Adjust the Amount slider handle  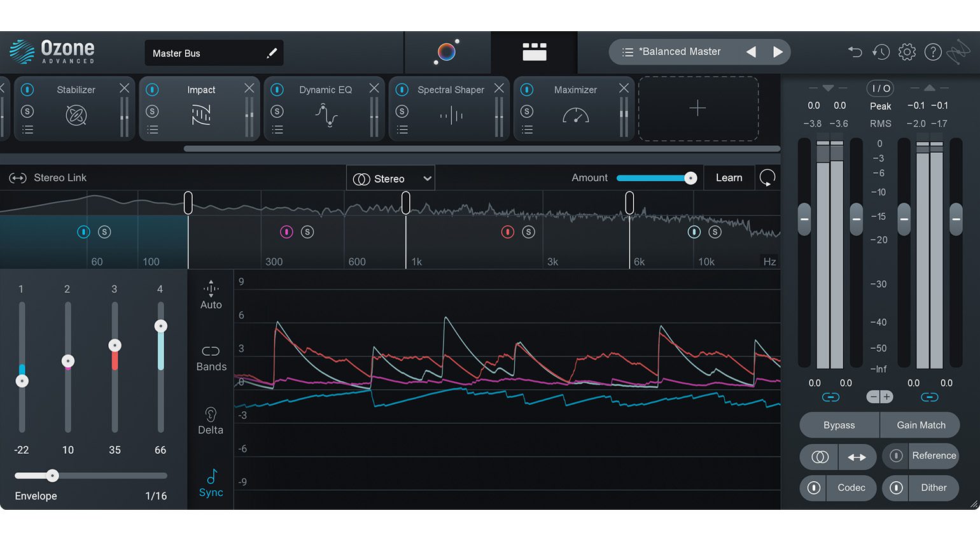point(690,178)
